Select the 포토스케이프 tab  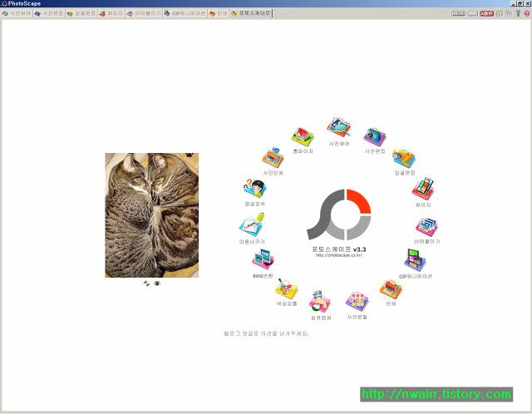251,13
